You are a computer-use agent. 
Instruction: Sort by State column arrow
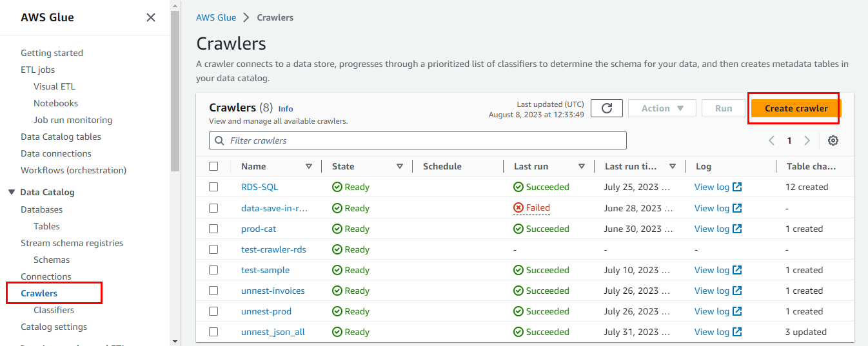coord(400,166)
